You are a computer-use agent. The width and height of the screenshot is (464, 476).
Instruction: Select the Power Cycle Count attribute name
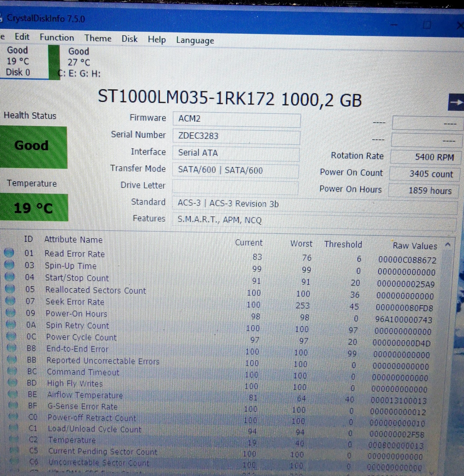pyautogui.click(x=82, y=337)
